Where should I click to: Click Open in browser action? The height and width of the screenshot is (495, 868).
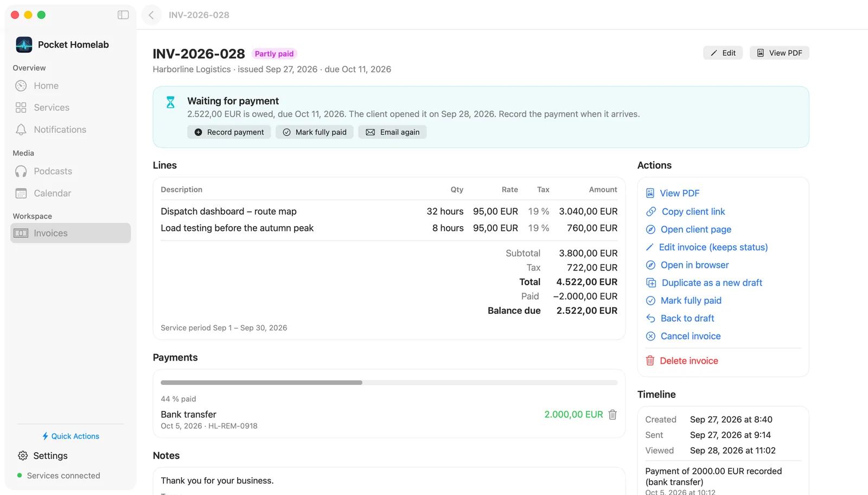[x=687, y=265]
